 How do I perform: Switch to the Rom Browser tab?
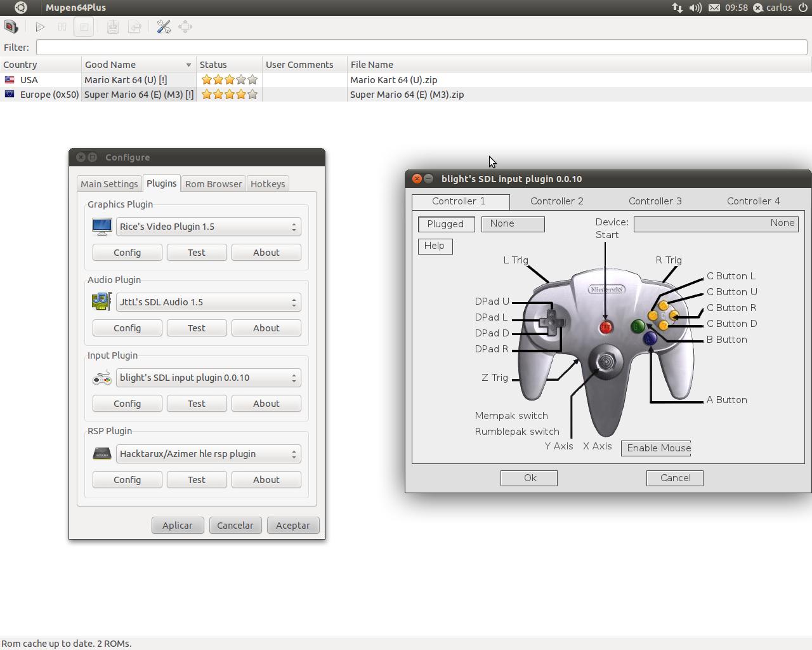pyautogui.click(x=213, y=184)
